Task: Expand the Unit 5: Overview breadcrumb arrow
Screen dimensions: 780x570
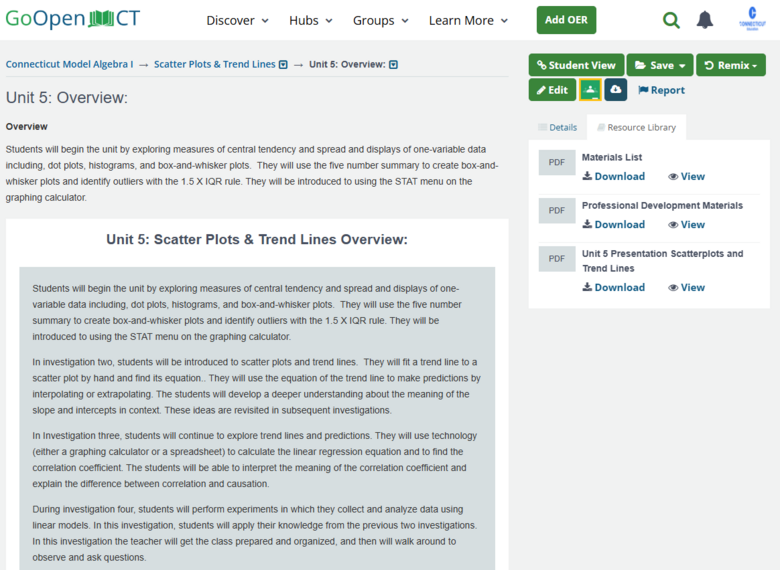Action: [x=393, y=65]
